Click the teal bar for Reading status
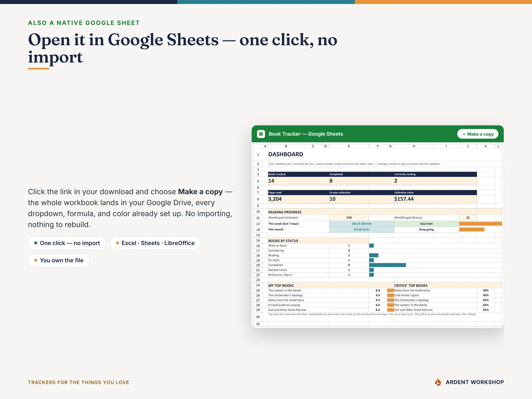Screen dimensions: 532x399 (374, 255)
